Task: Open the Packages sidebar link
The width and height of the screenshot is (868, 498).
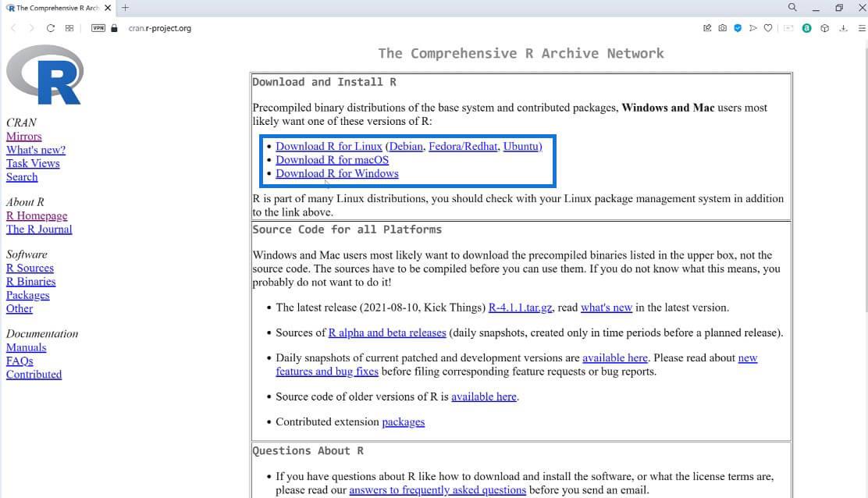Action: (27, 295)
